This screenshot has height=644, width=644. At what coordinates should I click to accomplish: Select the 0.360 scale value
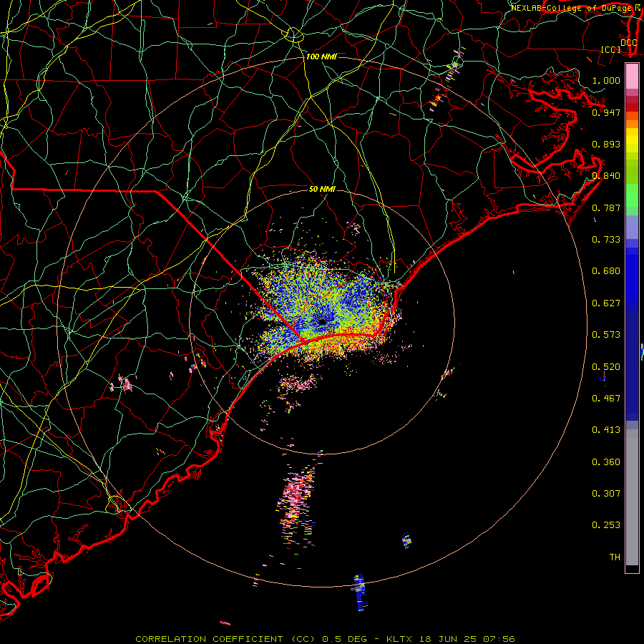(x=606, y=462)
